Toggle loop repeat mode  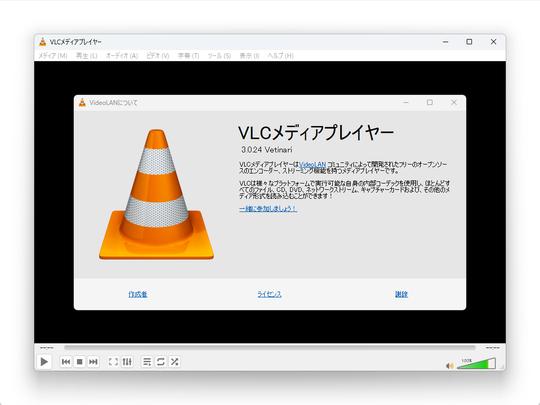[161, 362]
